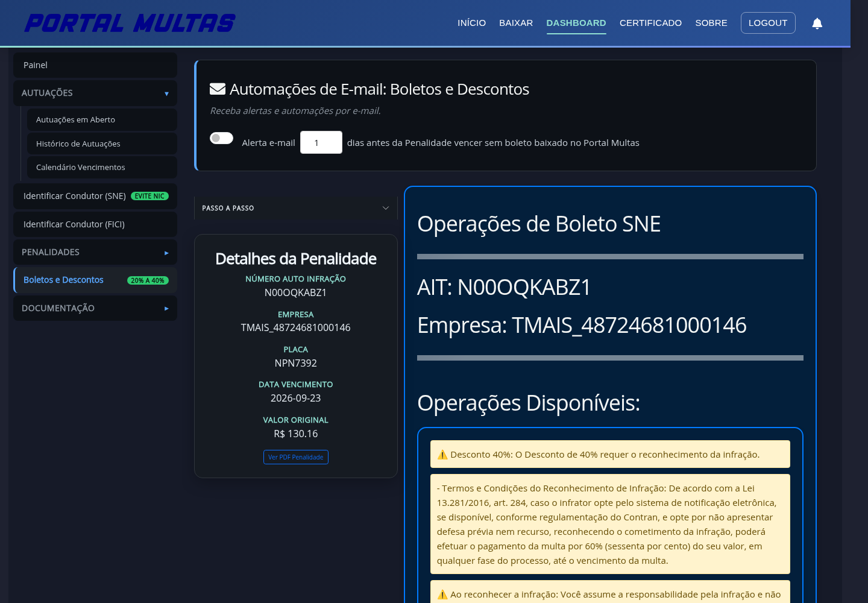Click the placa value NPN7392
This screenshot has width=868, height=603.
296,363
